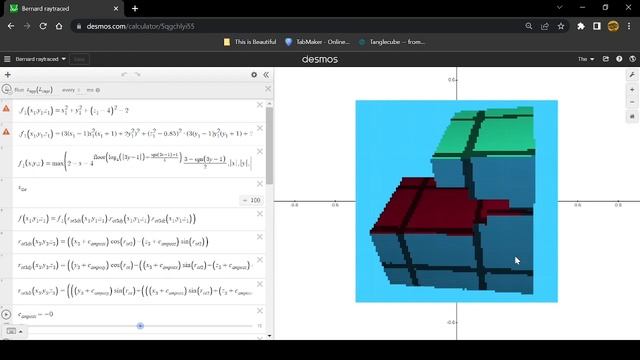Share the graph via share icon
Viewport: 640px width, 360px height.
coord(606,59)
